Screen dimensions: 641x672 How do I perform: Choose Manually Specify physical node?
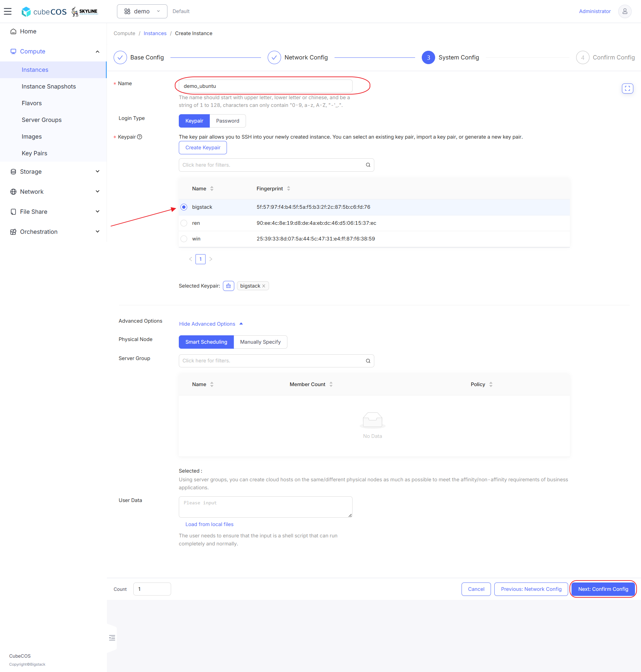point(260,342)
